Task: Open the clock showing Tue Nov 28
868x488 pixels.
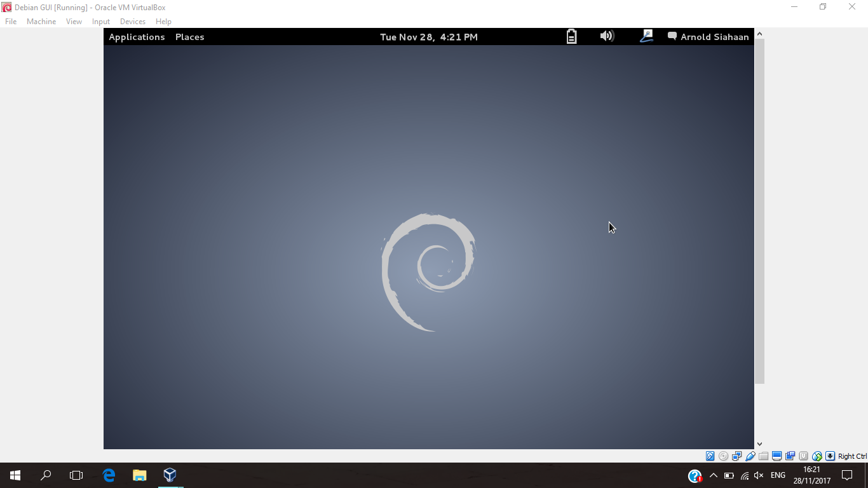Action: coord(429,37)
